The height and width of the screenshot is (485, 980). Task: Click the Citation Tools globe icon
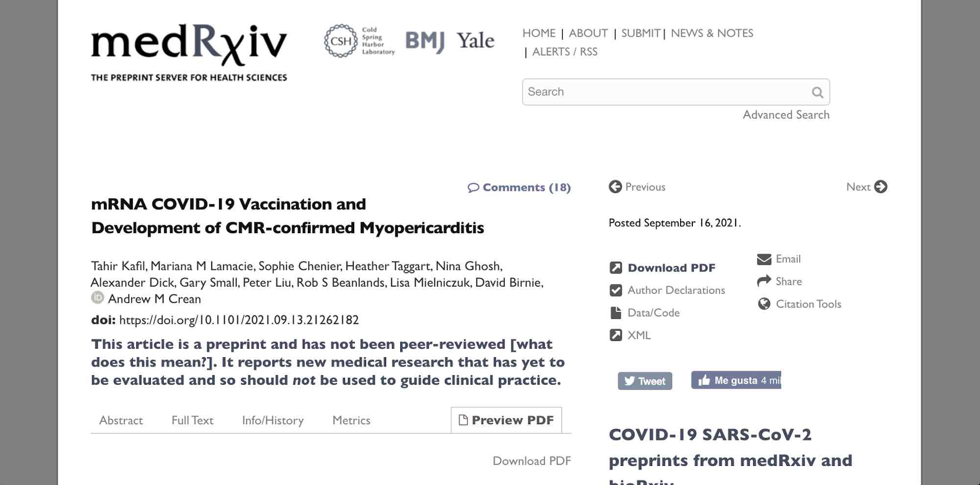pyautogui.click(x=764, y=304)
